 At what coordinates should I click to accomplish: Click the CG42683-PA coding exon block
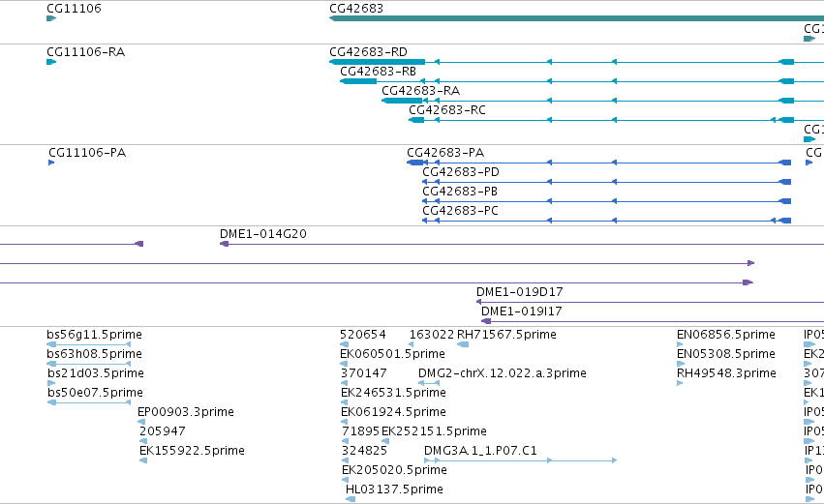(415, 163)
